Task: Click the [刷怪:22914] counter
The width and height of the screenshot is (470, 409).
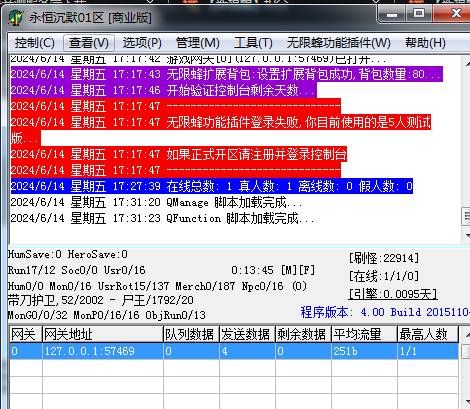Action: click(x=383, y=258)
